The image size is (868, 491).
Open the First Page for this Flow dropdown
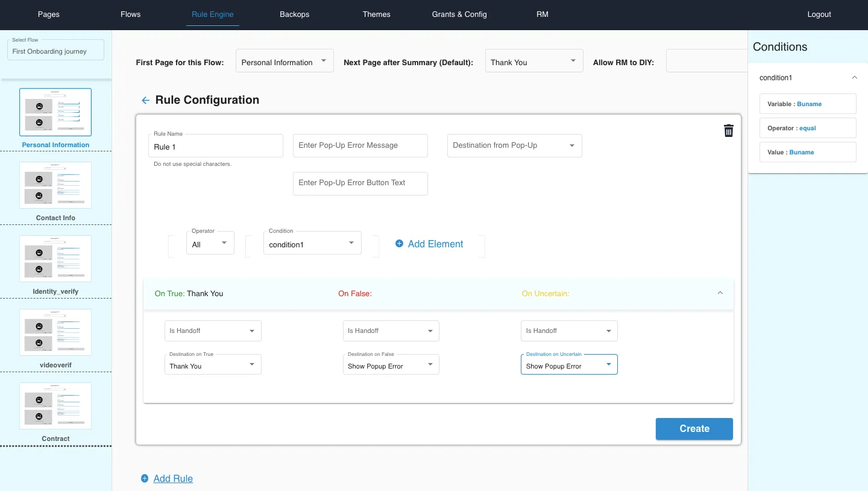coord(285,61)
